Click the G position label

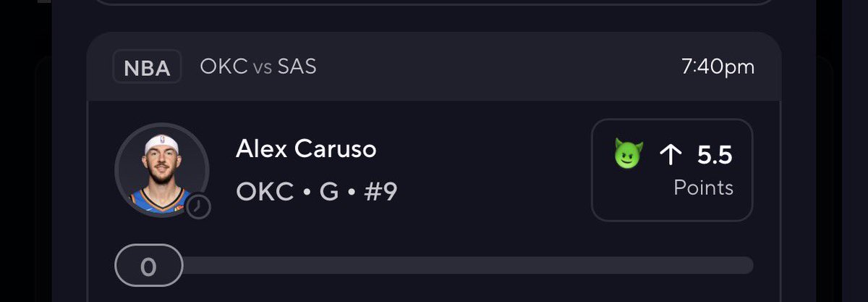[x=328, y=193]
